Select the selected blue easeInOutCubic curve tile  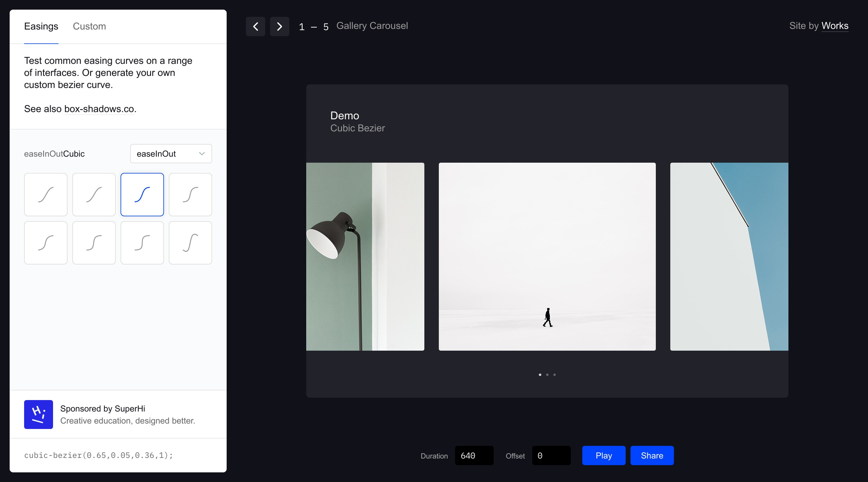[x=142, y=194]
